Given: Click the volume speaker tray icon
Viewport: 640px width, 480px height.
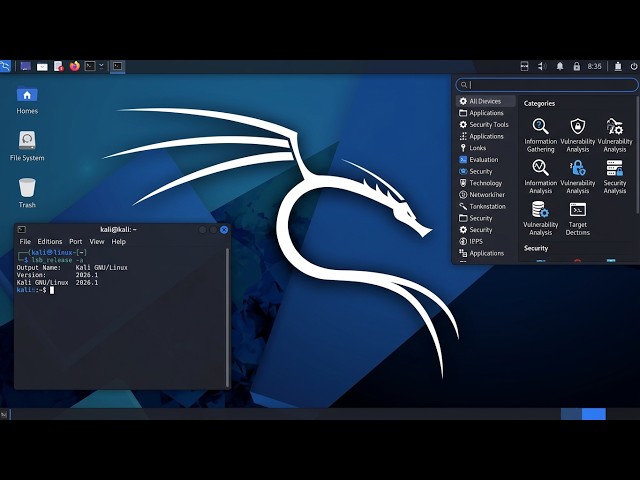Looking at the screenshot, I should point(542,66).
